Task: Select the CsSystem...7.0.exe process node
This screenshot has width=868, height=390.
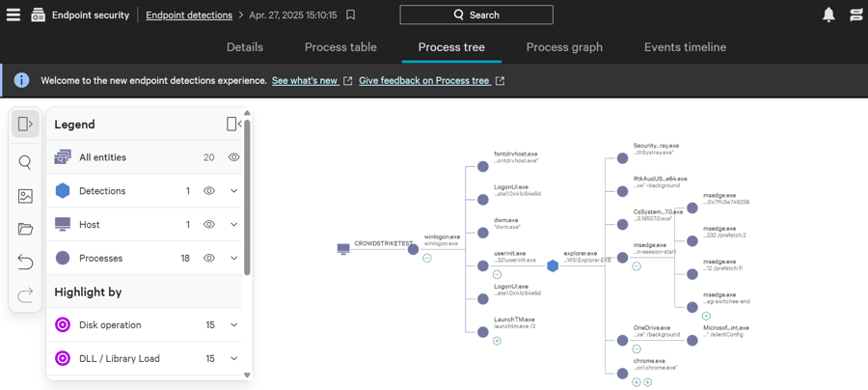Action: point(622,224)
